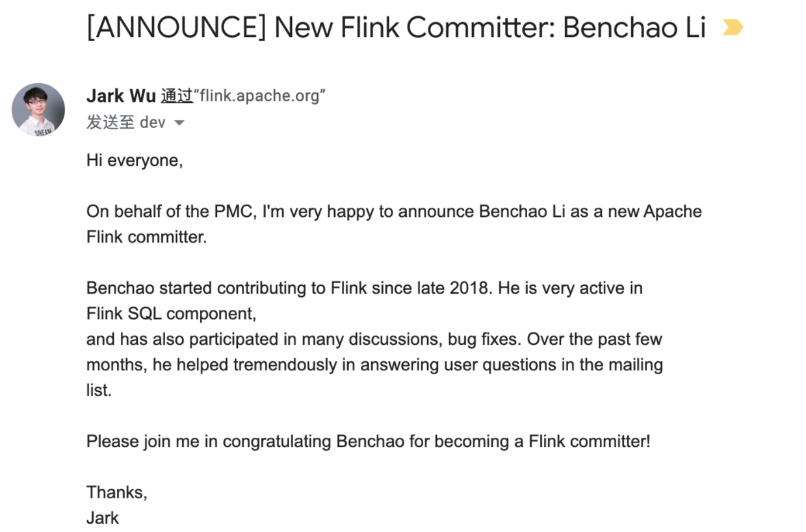Click Jark Wu's profile avatar
The width and height of the screenshot is (806, 532).
point(38,109)
